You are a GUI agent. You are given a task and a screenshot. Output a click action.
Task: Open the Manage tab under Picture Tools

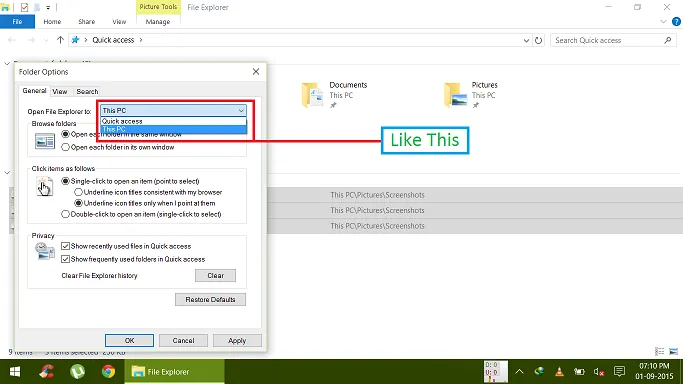158,21
